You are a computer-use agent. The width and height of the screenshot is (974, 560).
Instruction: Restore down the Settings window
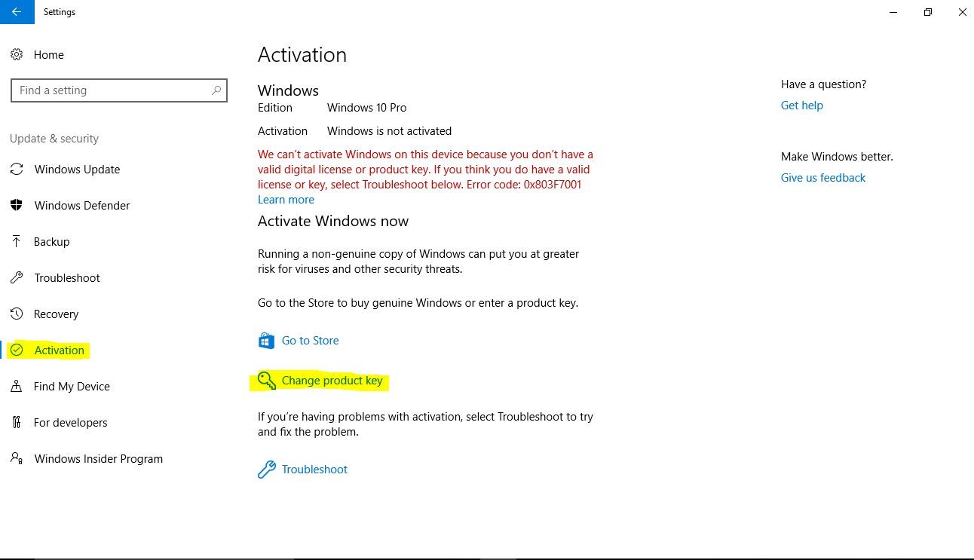928,12
